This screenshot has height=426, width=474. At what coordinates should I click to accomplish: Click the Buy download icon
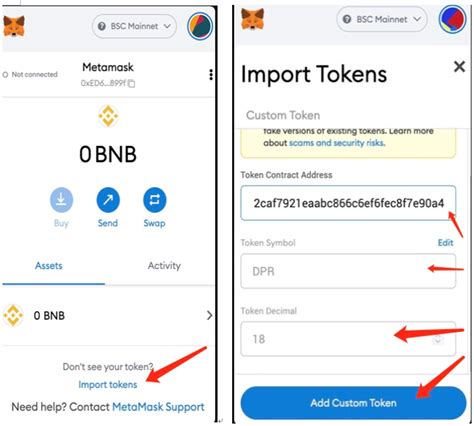pos(61,200)
